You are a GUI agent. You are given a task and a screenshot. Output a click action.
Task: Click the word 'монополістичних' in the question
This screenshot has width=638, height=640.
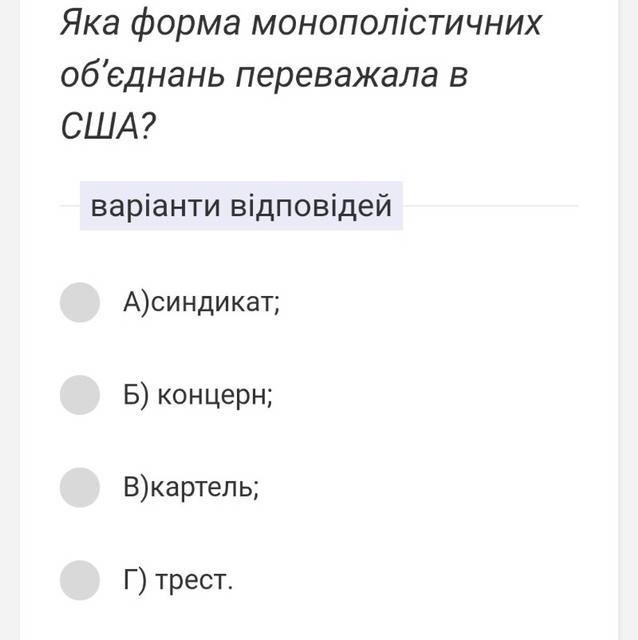tap(395, 22)
